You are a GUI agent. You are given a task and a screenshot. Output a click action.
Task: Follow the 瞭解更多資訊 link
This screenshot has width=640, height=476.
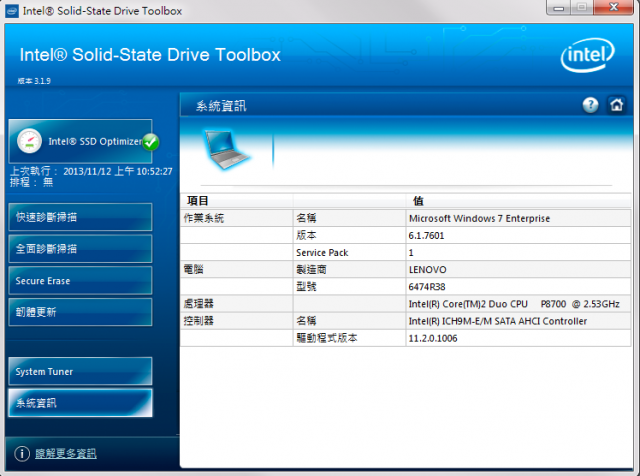pos(66,453)
